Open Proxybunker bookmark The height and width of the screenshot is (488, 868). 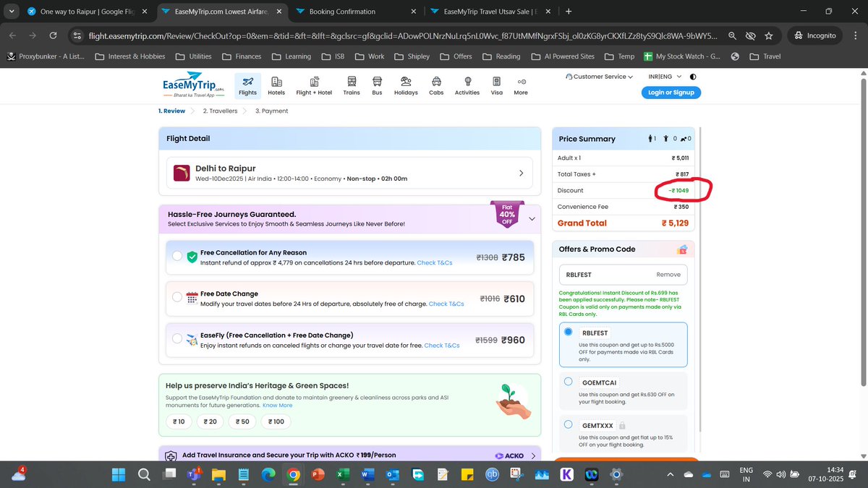tap(45, 56)
